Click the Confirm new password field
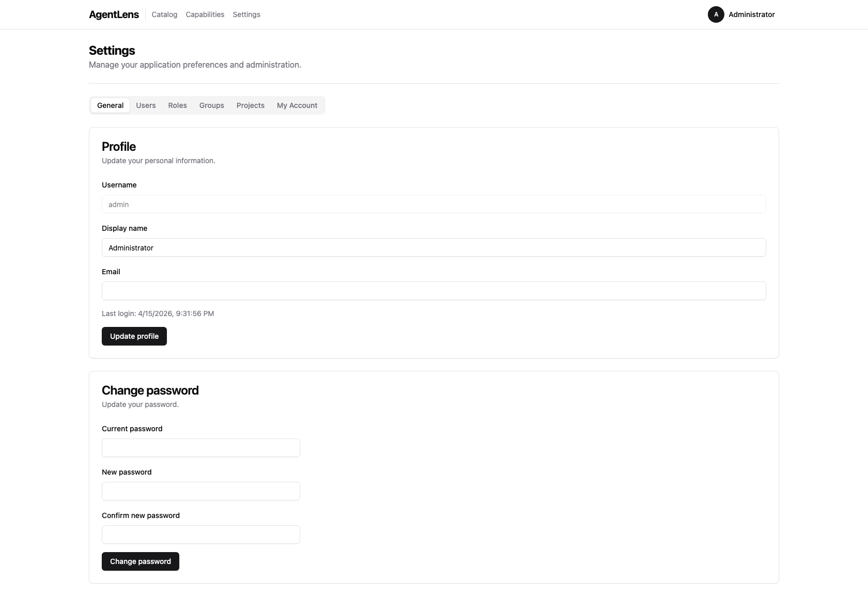The height and width of the screenshot is (596, 868). point(200,535)
